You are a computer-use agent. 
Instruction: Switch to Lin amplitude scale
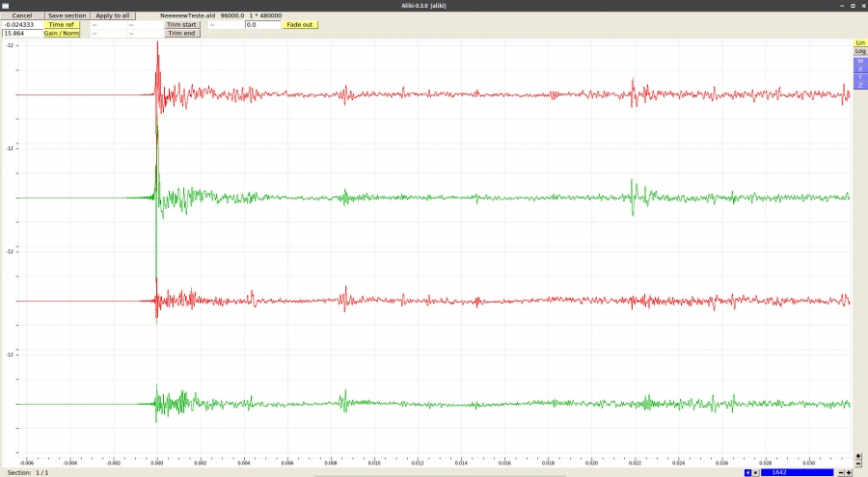(860, 42)
